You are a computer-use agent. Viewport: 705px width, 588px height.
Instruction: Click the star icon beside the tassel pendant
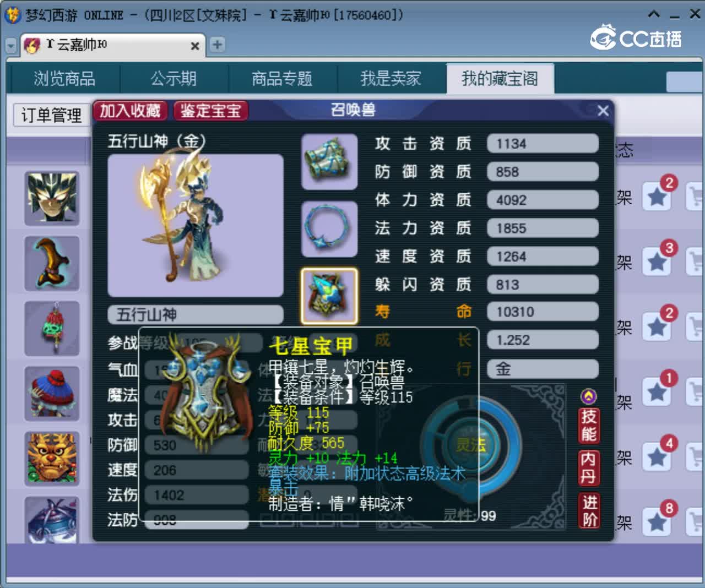click(658, 326)
